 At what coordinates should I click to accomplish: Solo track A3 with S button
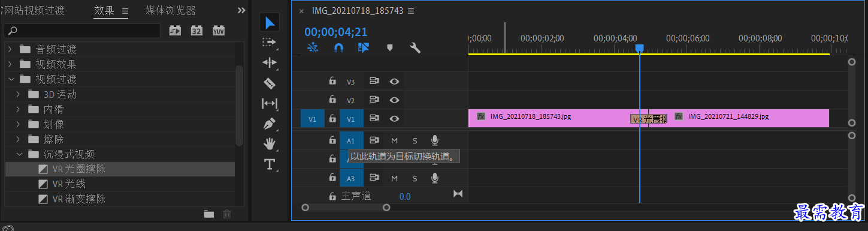tap(415, 178)
